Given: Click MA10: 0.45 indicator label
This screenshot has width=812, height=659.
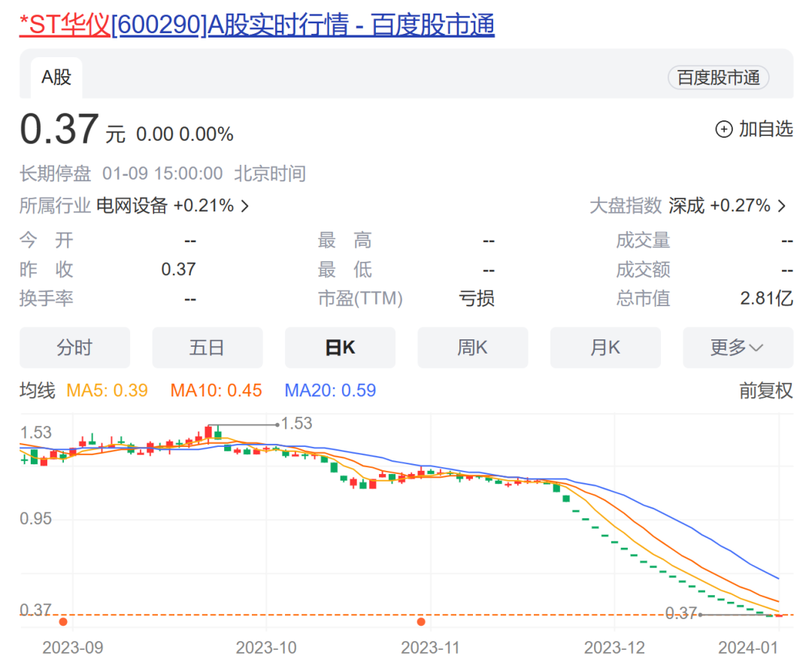Looking at the screenshot, I should [x=216, y=390].
